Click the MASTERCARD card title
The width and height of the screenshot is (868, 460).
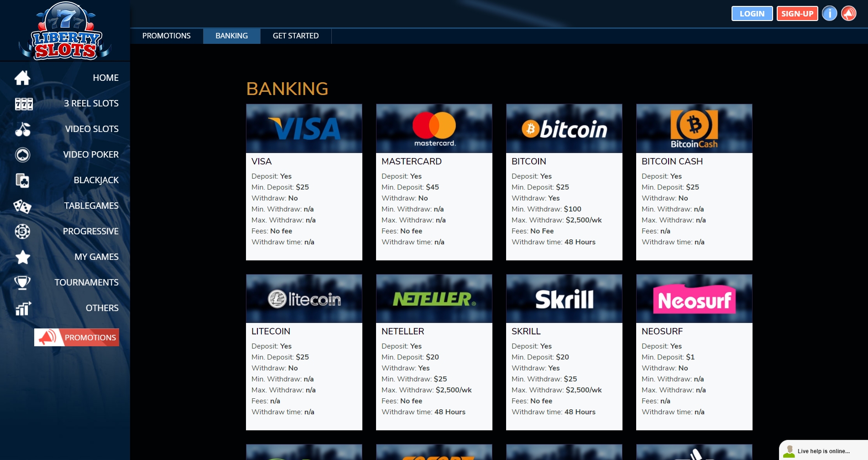pos(412,161)
